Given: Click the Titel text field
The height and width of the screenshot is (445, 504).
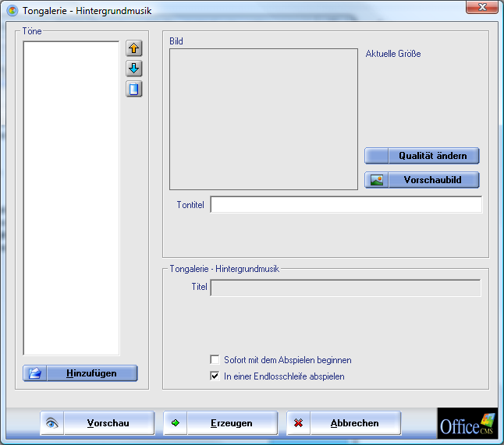Looking at the screenshot, I should click(346, 288).
